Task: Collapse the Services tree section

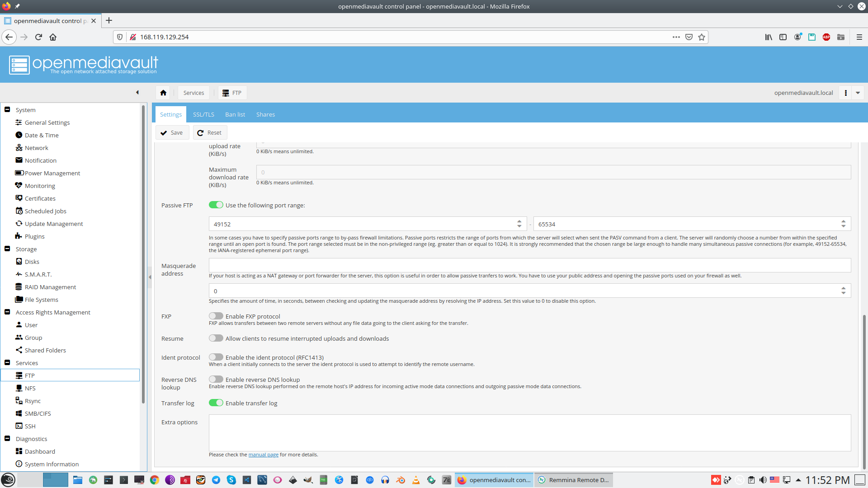Action: [x=7, y=363]
